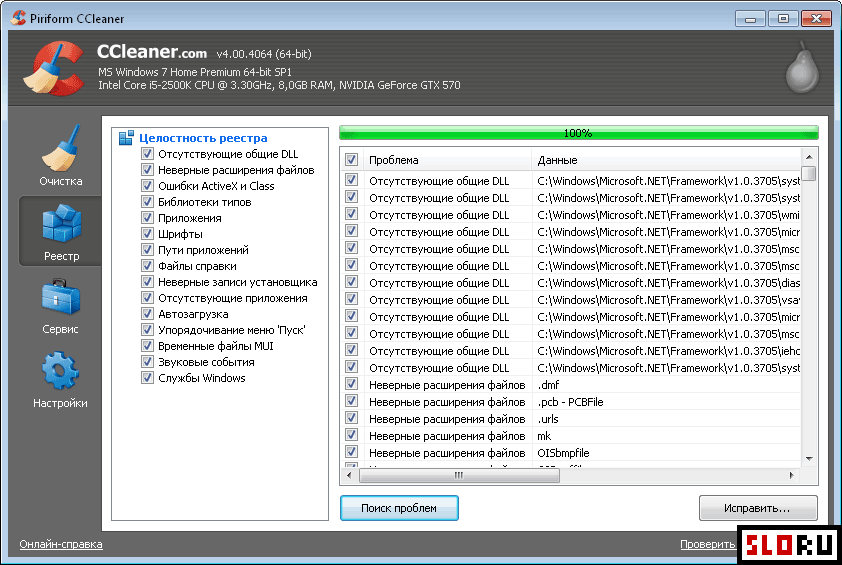842x565 pixels.
Task: Click the 100% green progress bar
Action: [578, 133]
